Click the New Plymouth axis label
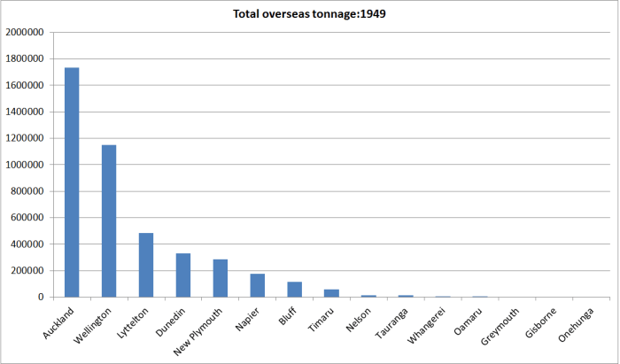Screen dimensions: 620x364 point(198,332)
